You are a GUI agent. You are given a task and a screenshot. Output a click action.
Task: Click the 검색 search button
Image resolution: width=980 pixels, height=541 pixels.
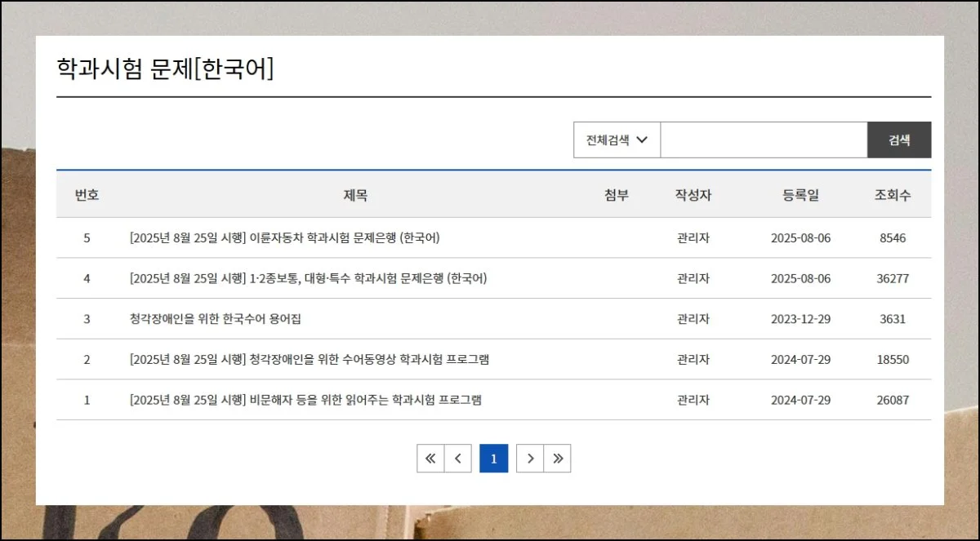898,140
